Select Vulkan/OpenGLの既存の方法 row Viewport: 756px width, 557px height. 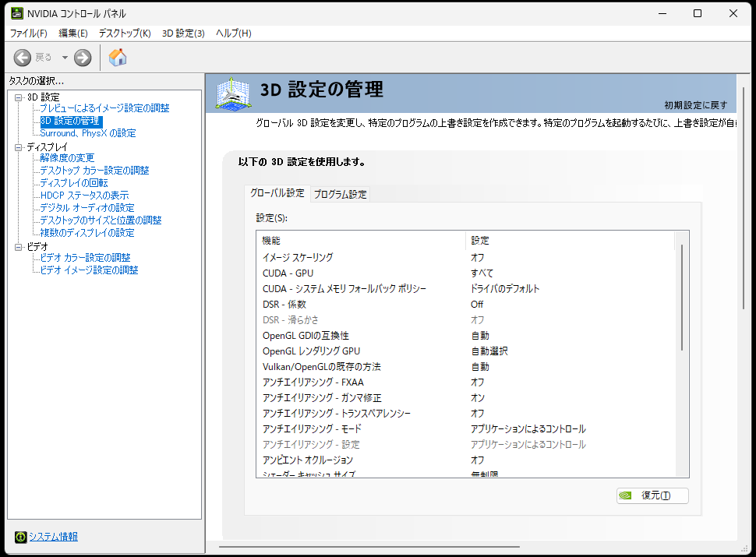(x=465, y=367)
